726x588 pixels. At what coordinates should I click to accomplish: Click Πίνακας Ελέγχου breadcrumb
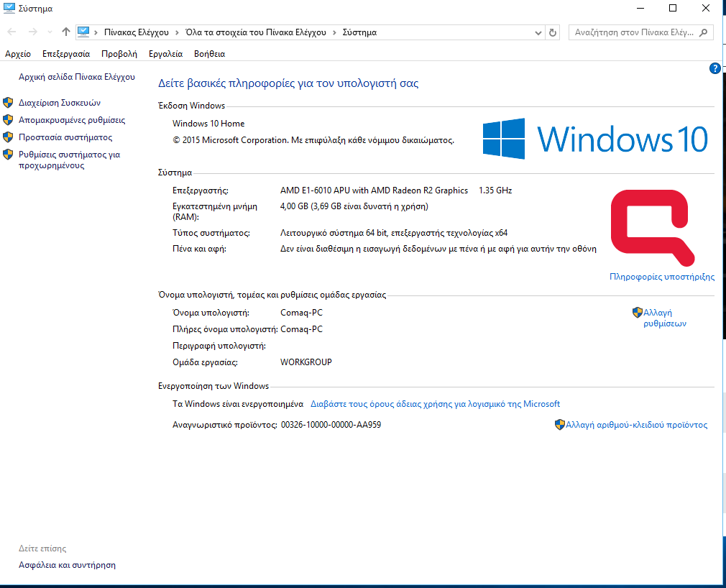tap(137, 32)
